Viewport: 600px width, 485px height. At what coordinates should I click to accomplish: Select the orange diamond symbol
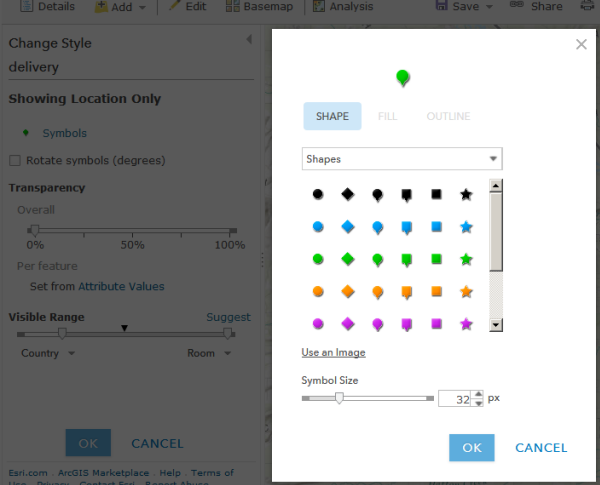coord(347,291)
